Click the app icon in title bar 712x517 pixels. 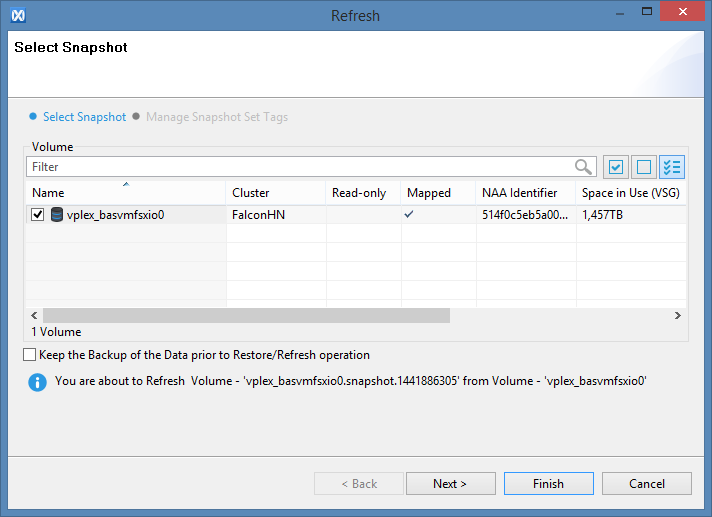click(16, 15)
